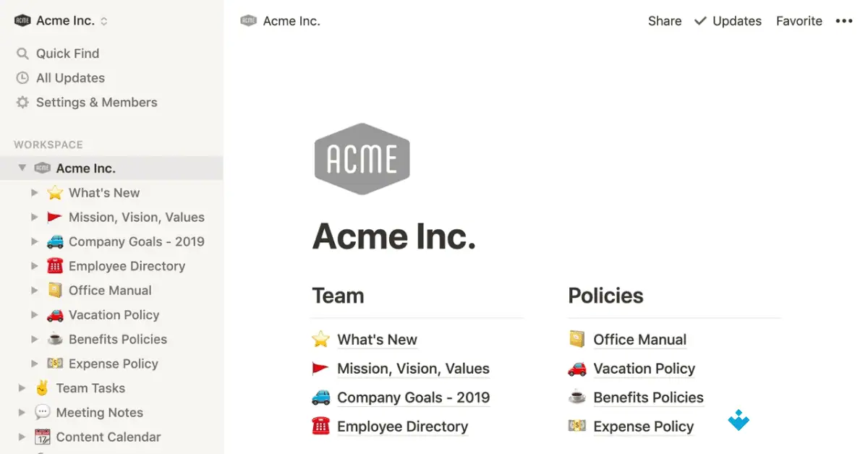Select Content Calendar in the sidebar

tap(108, 437)
